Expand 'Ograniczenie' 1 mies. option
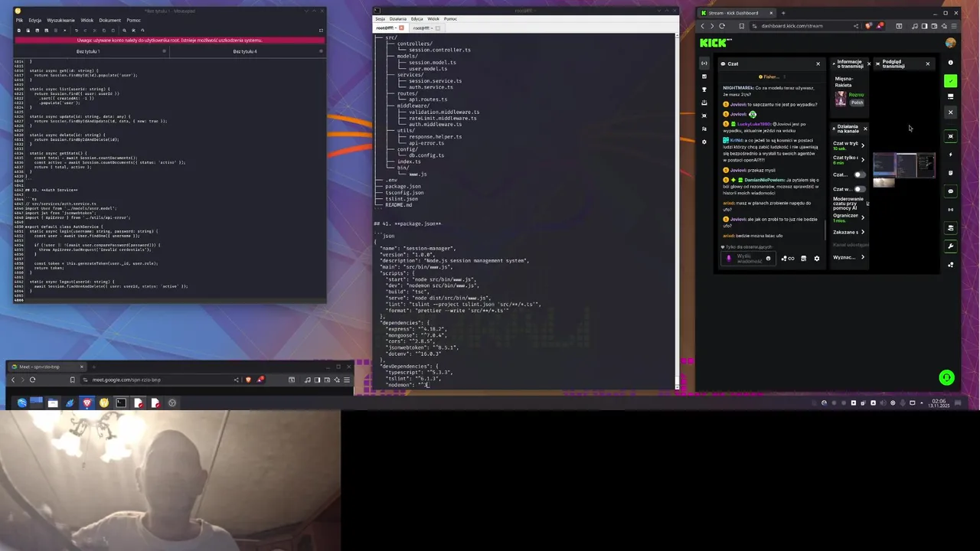Image resolution: width=980 pixels, height=551 pixels. click(863, 217)
